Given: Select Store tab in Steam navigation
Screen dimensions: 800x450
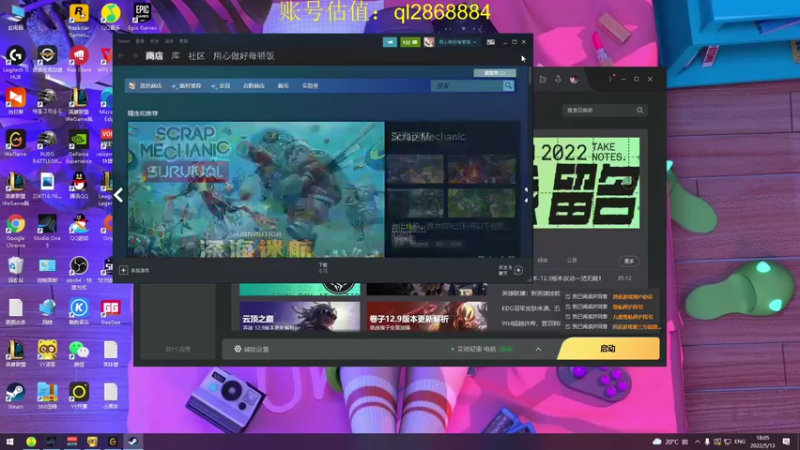Looking at the screenshot, I should pyautogui.click(x=154, y=56).
